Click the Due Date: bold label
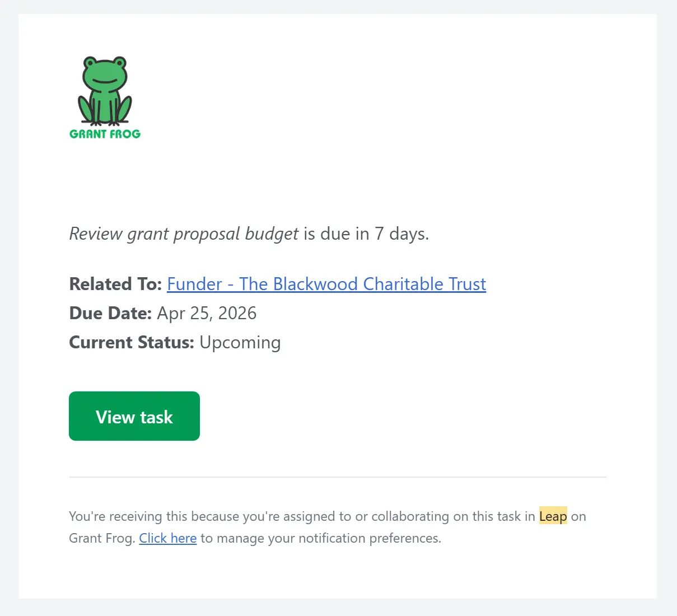The width and height of the screenshot is (677, 616). 110,313
